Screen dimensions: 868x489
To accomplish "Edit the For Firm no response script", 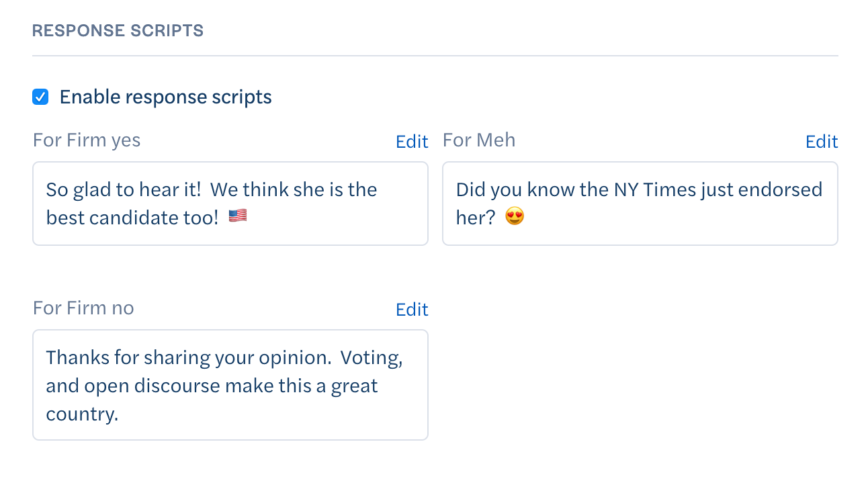I will pos(412,309).
